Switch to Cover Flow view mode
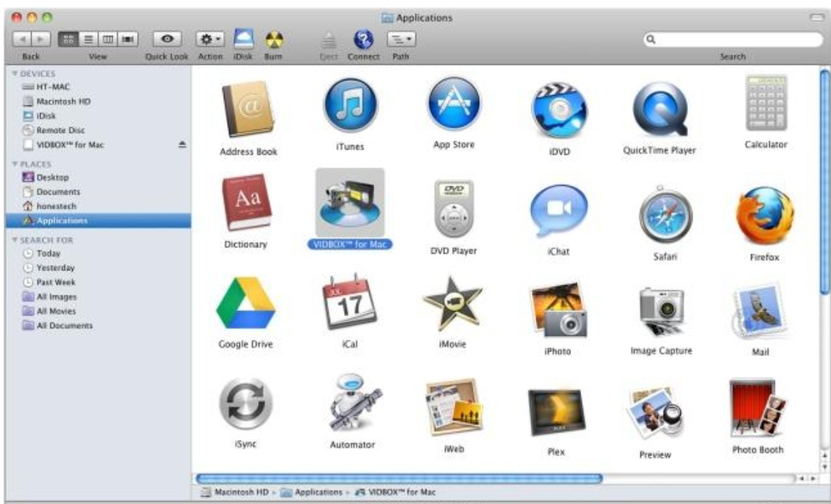 (127, 39)
